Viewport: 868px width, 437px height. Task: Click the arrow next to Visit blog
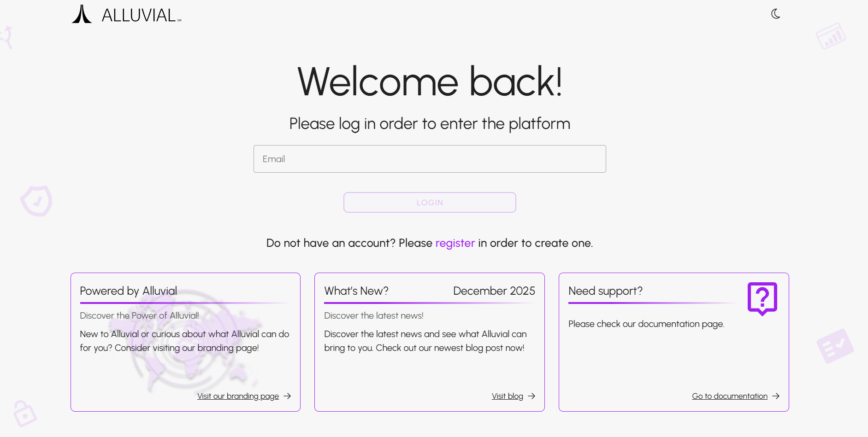[x=532, y=396]
